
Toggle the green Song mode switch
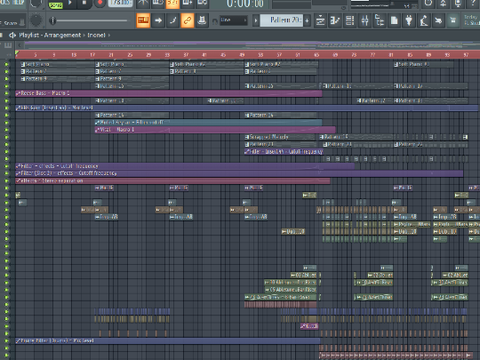tap(56, 5)
